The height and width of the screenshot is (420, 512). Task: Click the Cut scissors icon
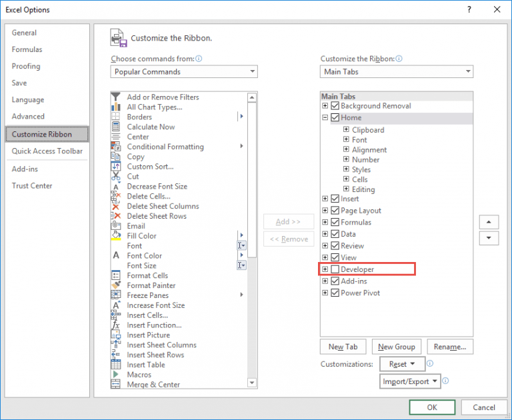coord(115,176)
